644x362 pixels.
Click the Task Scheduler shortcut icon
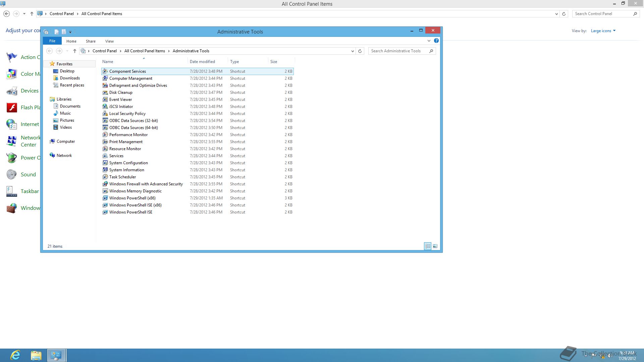click(x=105, y=177)
